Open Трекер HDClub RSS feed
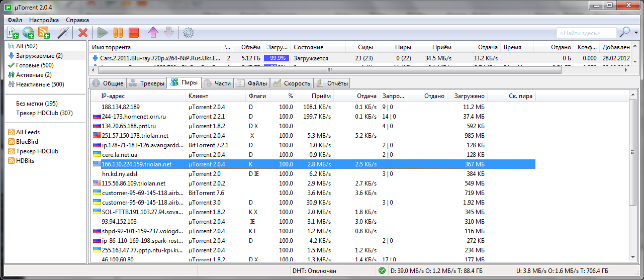The width and height of the screenshot is (644, 280). 33,151
